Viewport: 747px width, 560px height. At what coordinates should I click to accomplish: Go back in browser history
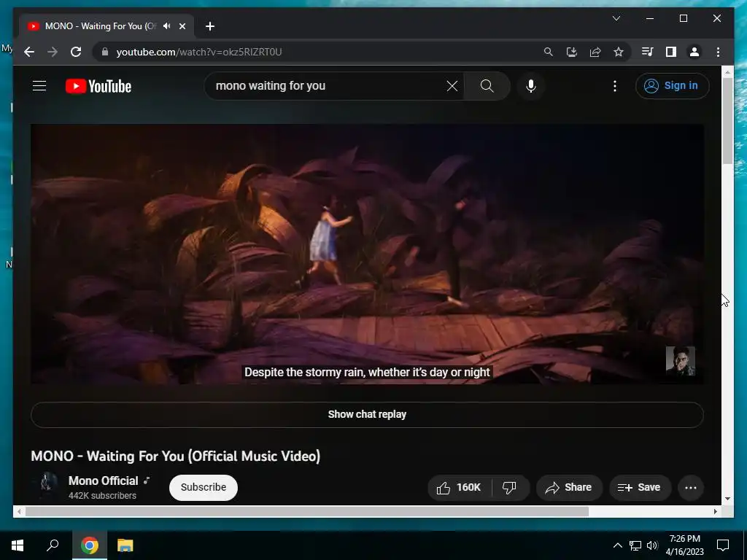[x=29, y=52]
